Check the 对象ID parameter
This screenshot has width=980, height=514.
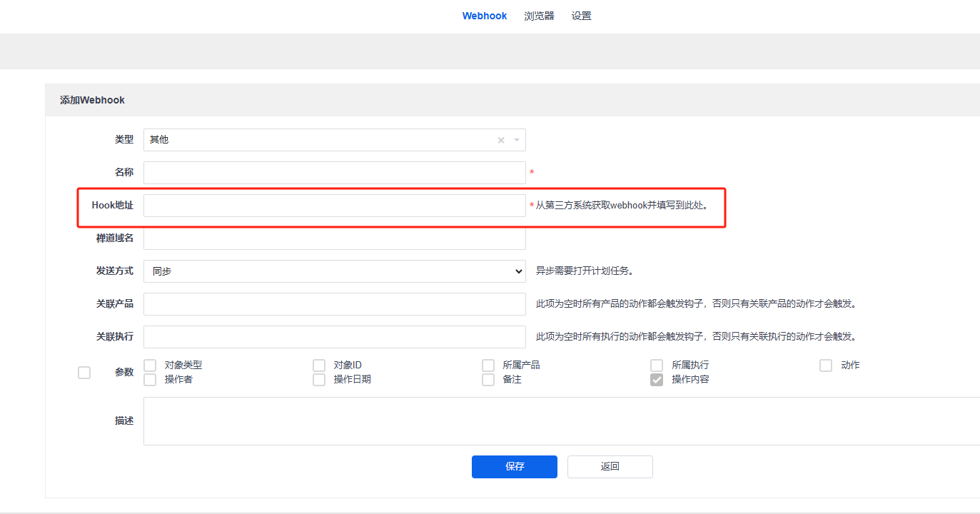(318, 364)
